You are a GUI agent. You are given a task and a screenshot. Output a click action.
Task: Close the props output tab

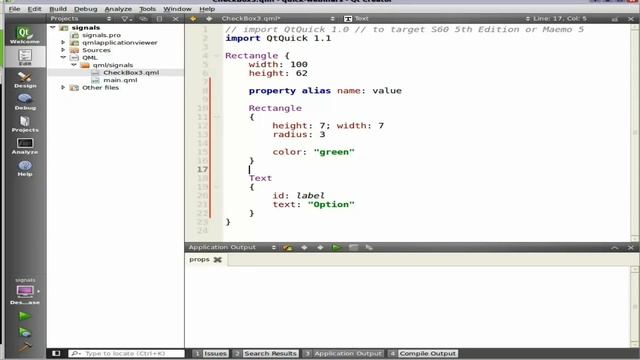coord(218,260)
